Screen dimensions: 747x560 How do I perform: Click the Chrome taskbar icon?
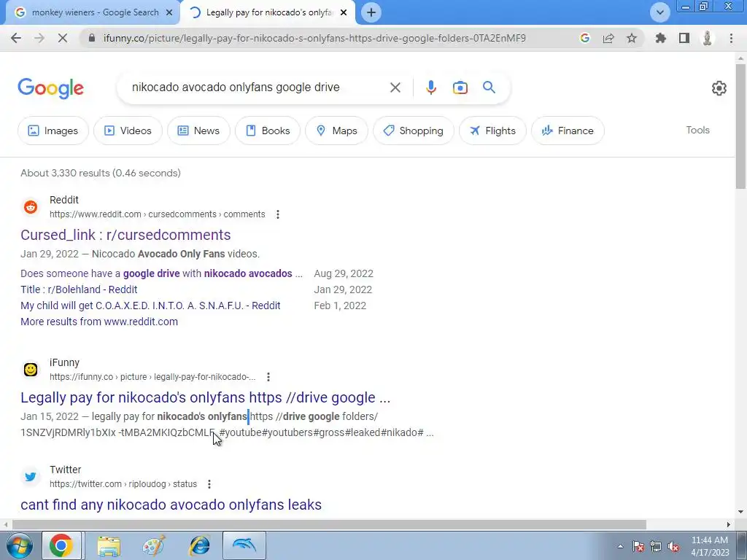pos(61,545)
